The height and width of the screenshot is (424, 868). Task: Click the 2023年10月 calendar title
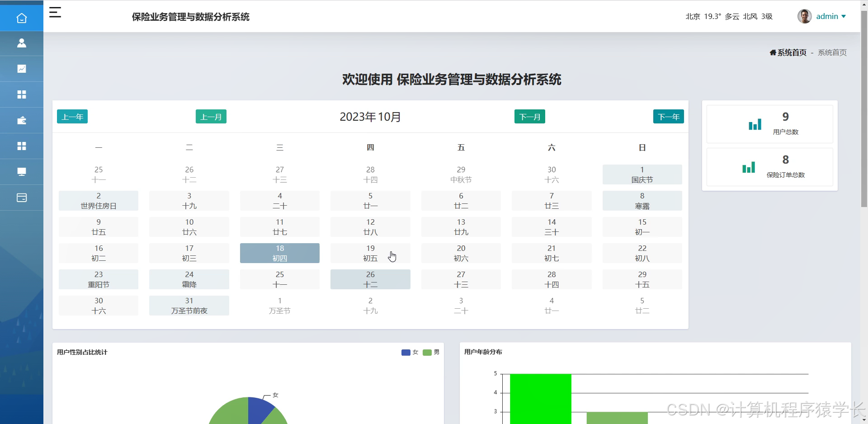[370, 117]
